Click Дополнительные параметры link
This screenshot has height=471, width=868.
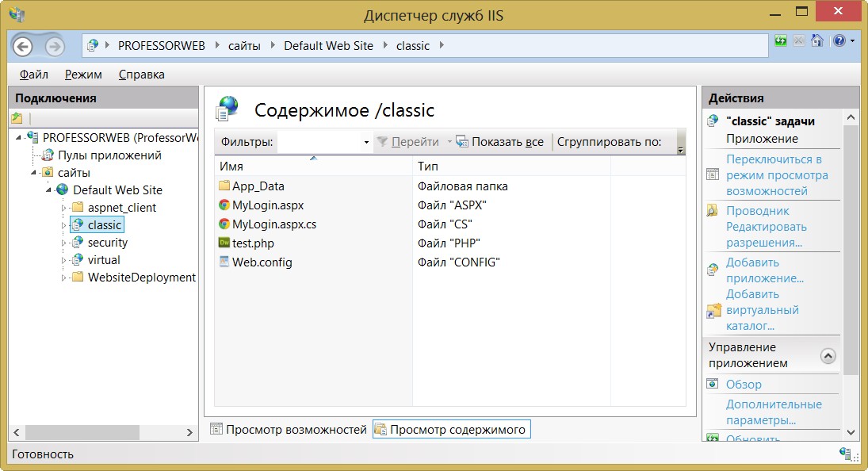pyautogui.click(x=774, y=412)
